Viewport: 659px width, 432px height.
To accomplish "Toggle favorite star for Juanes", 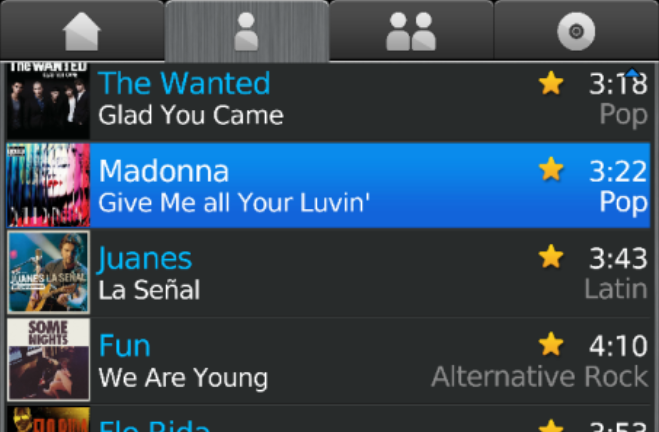I will [x=551, y=257].
